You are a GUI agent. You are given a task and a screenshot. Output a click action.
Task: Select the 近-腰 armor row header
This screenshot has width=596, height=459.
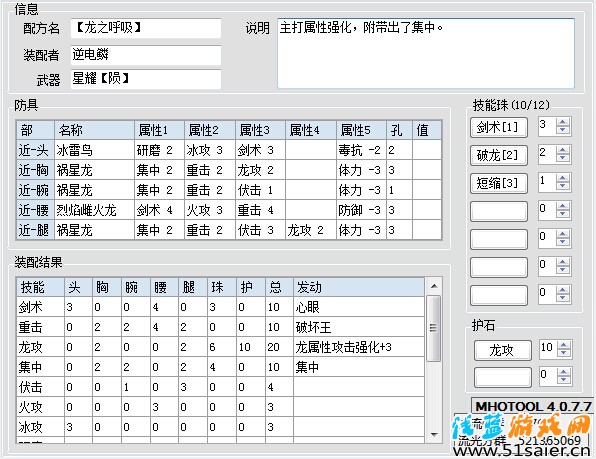35,210
